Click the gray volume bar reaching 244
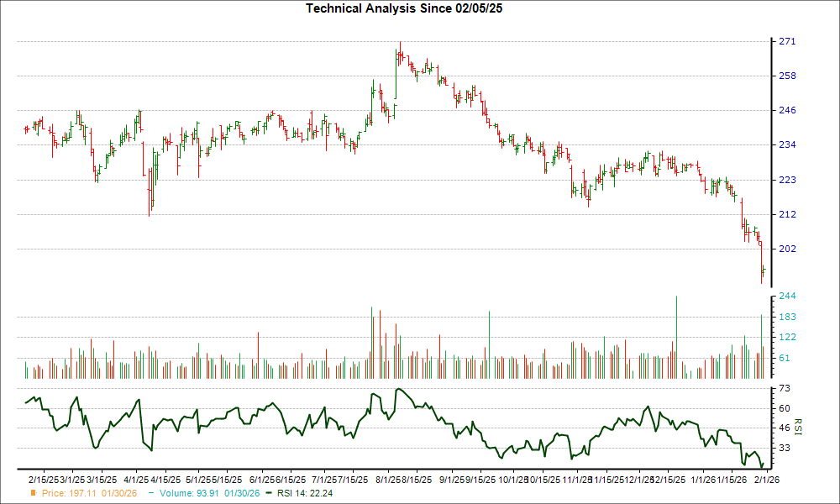This screenshot has height=504, width=840. [x=678, y=332]
